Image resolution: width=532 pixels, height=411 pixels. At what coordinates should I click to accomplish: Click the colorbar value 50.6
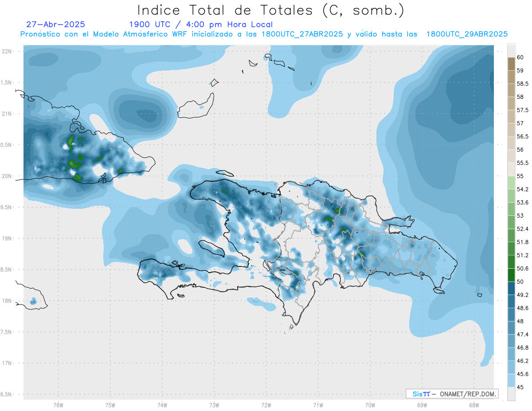coord(523,269)
